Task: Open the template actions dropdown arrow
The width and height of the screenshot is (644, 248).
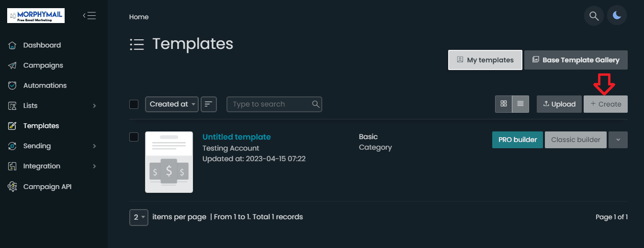Action: [x=618, y=140]
